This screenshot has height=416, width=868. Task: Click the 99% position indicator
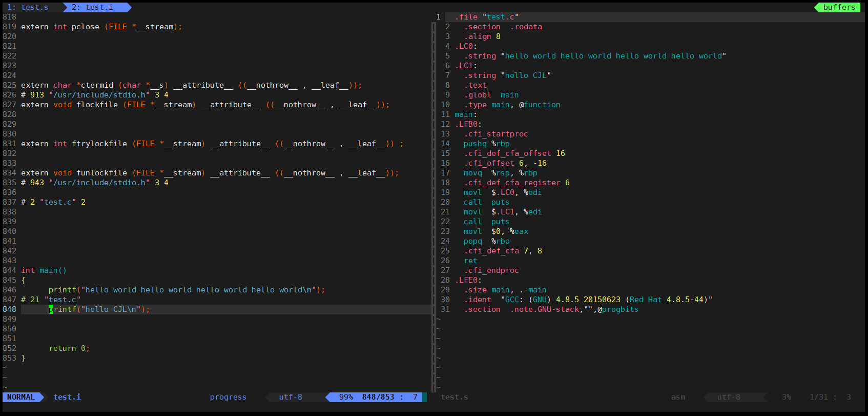(x=346, y=397)
